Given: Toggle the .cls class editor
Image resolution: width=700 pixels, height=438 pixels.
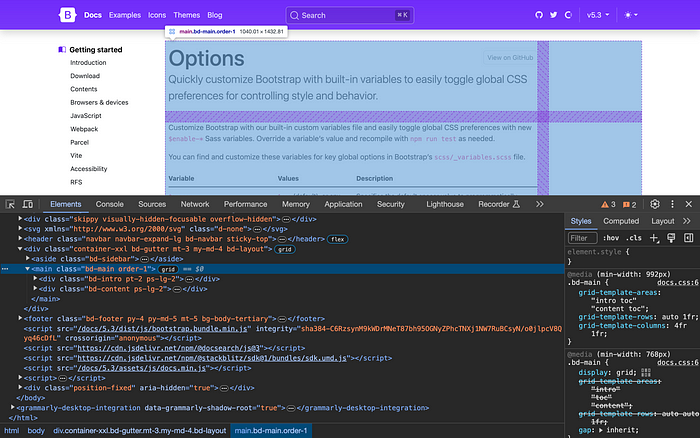Looking at the screenshot, I should (x=634, y=238).
